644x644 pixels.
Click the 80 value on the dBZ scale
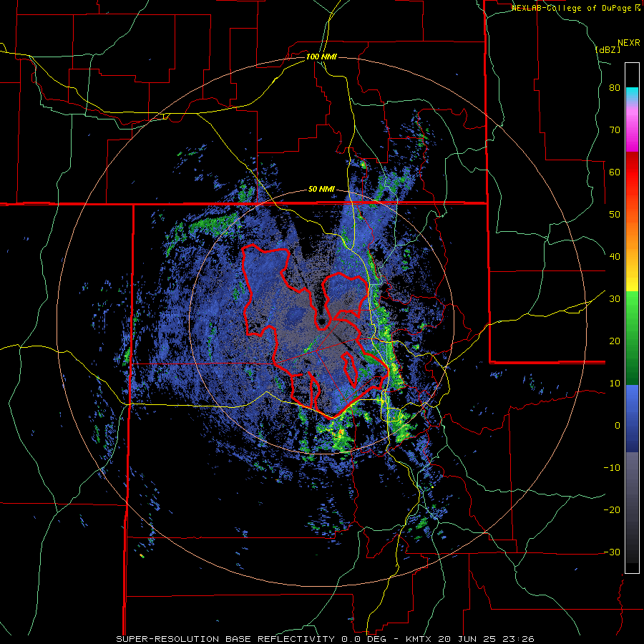click(615, 87)
